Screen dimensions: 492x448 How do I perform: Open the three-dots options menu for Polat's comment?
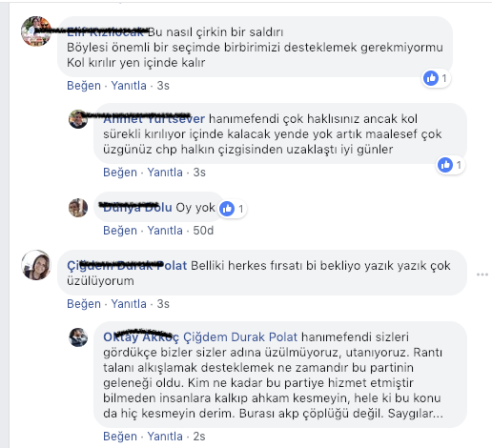point(482,275)
